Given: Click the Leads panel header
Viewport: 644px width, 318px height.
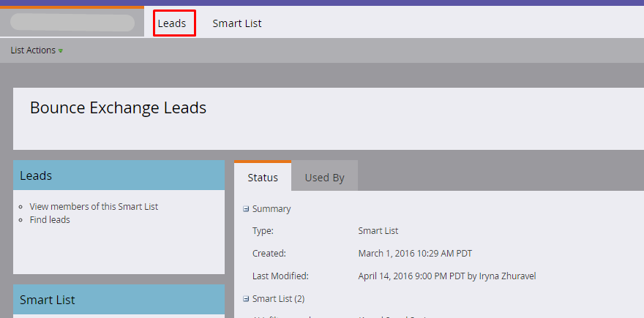Looking at the screenshot, I should (x=119, y=175).
